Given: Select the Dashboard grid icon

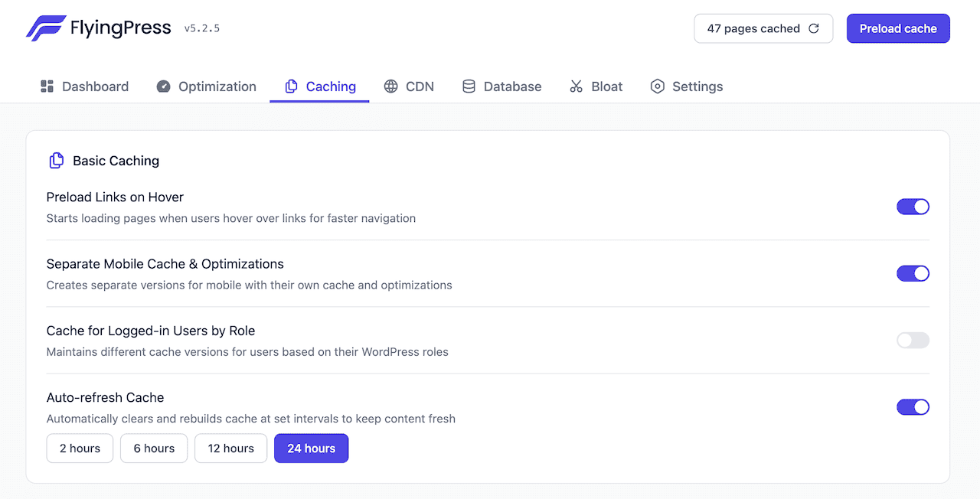Looking at the screenshot, I should pyautogui.click(x=47, y=86).
